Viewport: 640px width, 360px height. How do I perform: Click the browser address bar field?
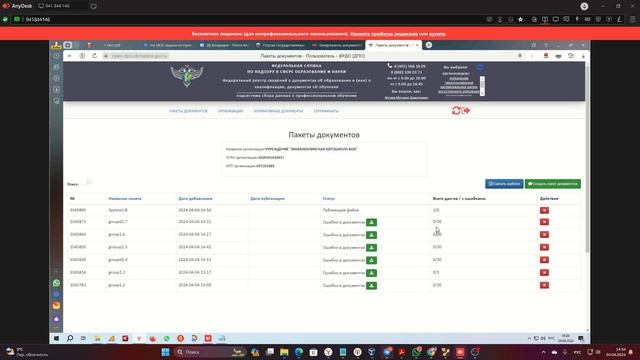pyautogui.click(x=312, y=56)
